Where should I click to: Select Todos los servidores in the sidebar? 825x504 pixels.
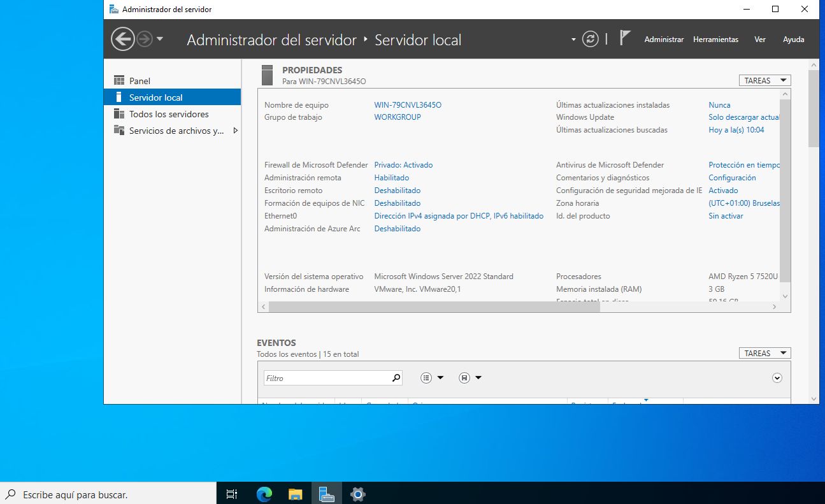172,114
